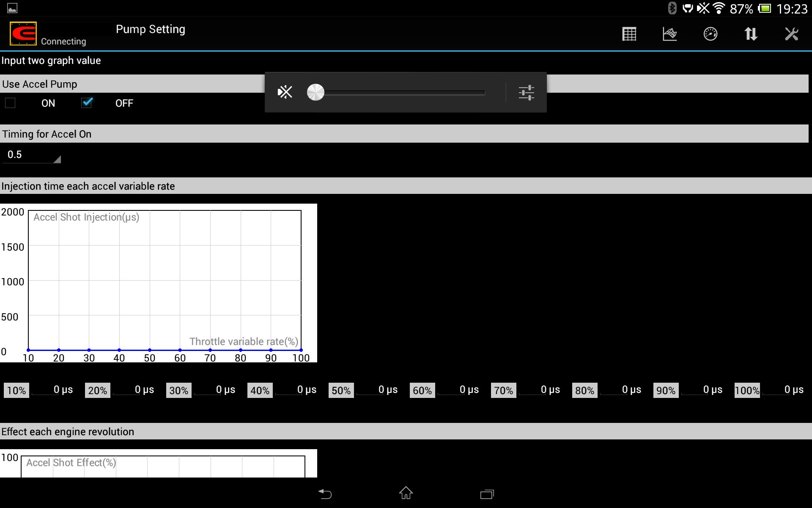
Task: Tap the Wi-Fi status icon
Action: point(719,8)
